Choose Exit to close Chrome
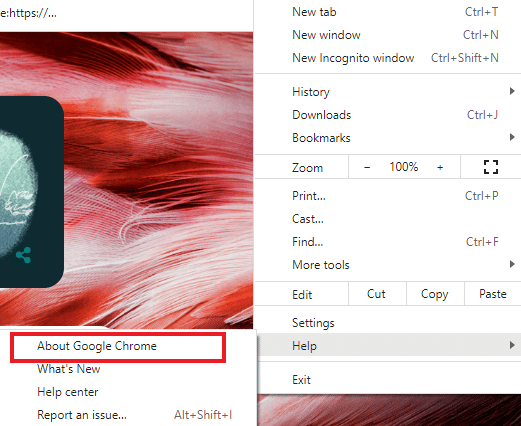 click(x=388, y=380)
